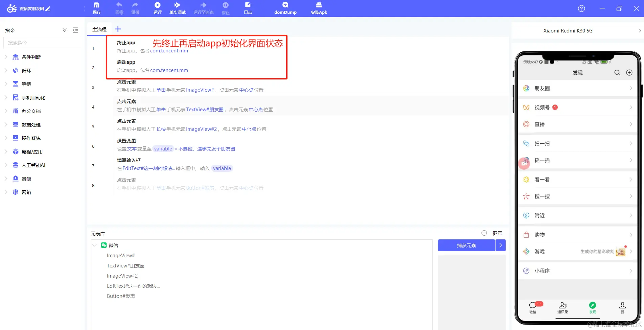
Task: Hide the command panel icon
Action: 75,30
